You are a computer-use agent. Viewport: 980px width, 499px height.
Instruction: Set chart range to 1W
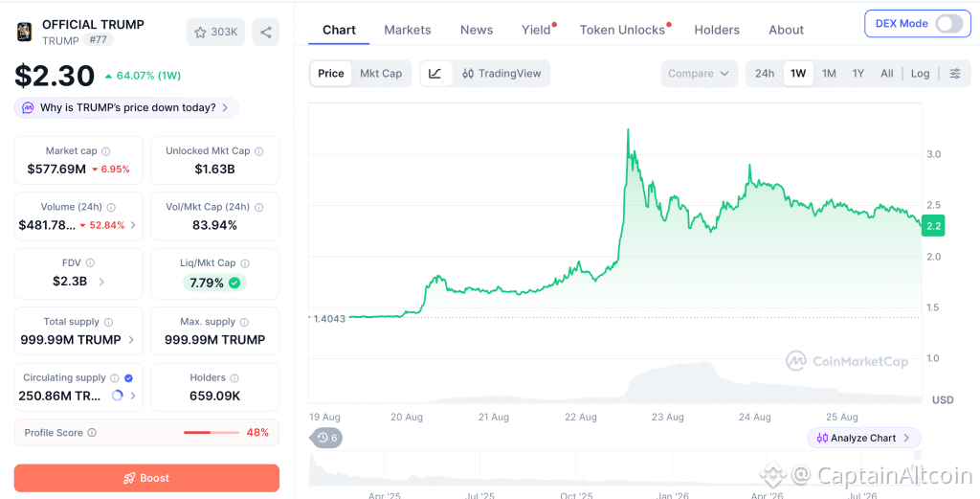click(798, 73)
